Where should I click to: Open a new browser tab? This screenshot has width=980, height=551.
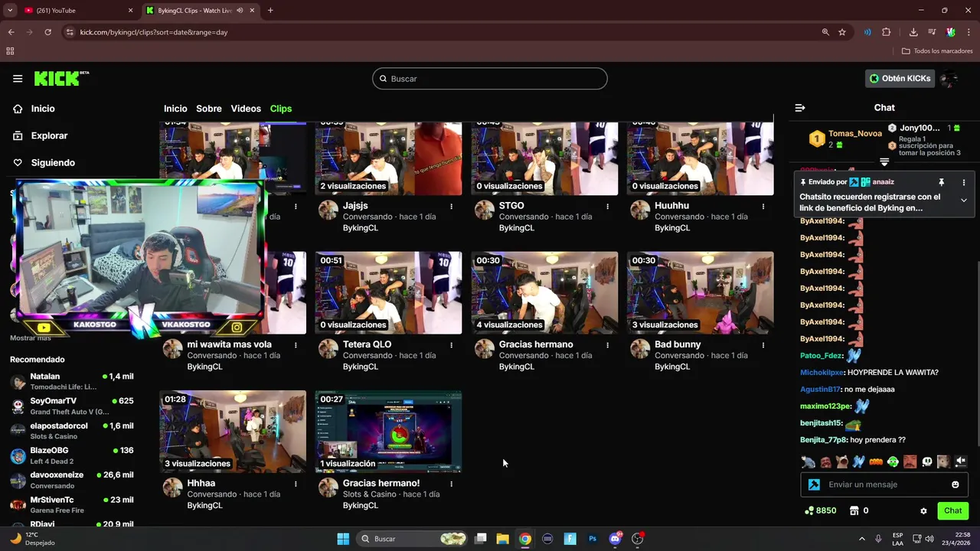(270, 11)
